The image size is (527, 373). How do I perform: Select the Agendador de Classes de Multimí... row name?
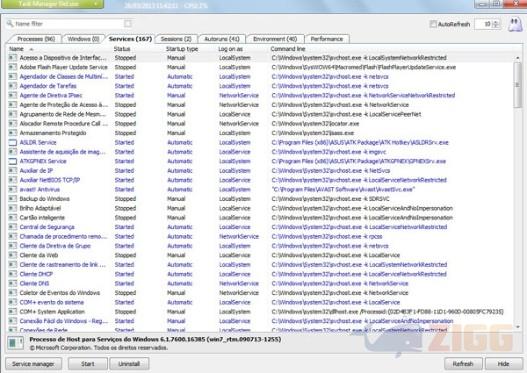tap(64, 77)
